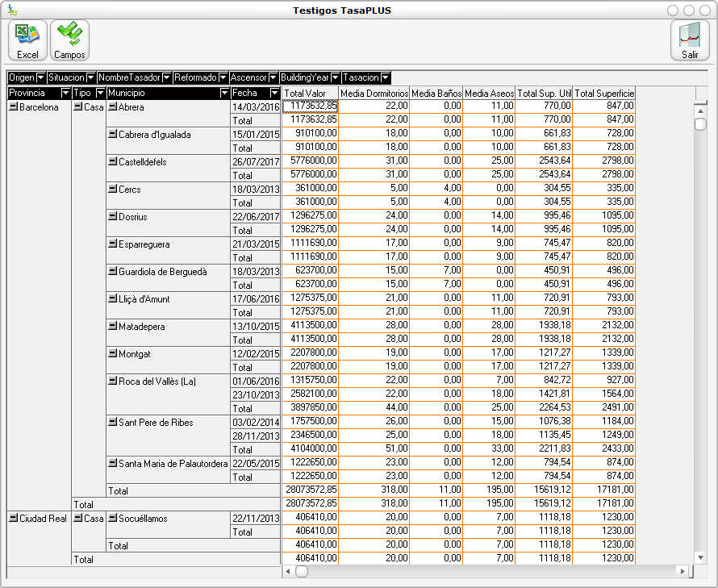Collapse the Castelldefels municipality group
The height and width of the screenshot is (588, 718).
click(x=113, y=162)
